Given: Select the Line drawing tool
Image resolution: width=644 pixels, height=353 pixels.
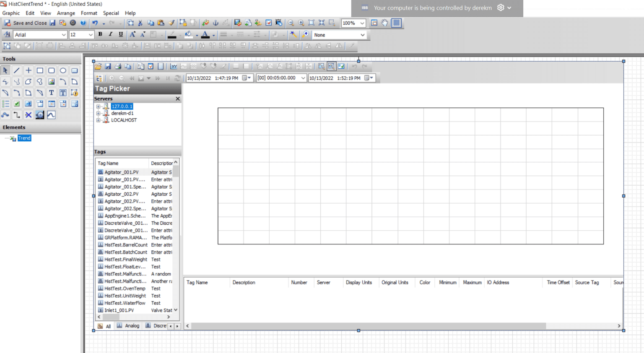Looking at the screenshot, I should coord(17,70).
